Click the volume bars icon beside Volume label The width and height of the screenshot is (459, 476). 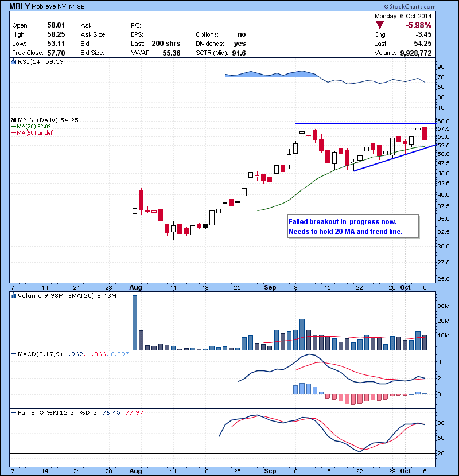(13, 295)
